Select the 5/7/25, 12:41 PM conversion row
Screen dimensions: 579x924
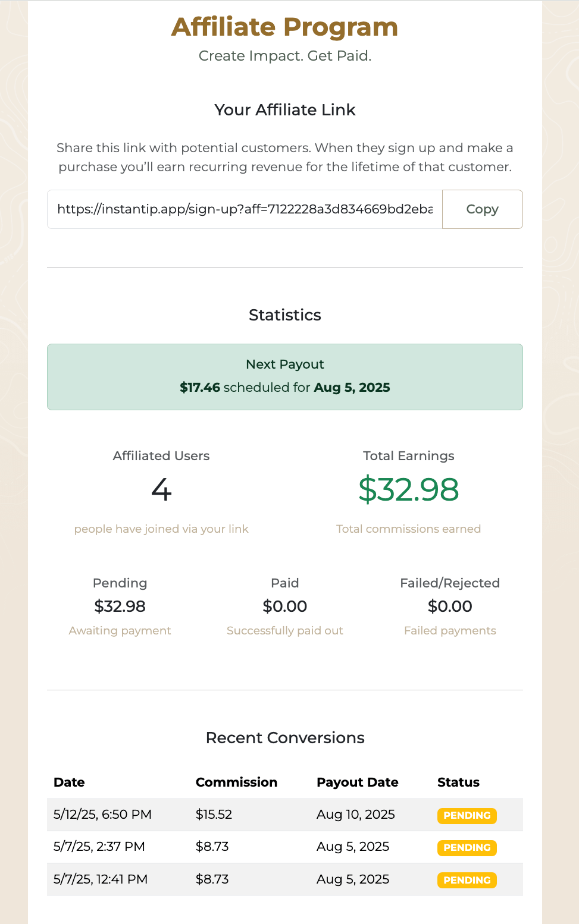(285, 879)
